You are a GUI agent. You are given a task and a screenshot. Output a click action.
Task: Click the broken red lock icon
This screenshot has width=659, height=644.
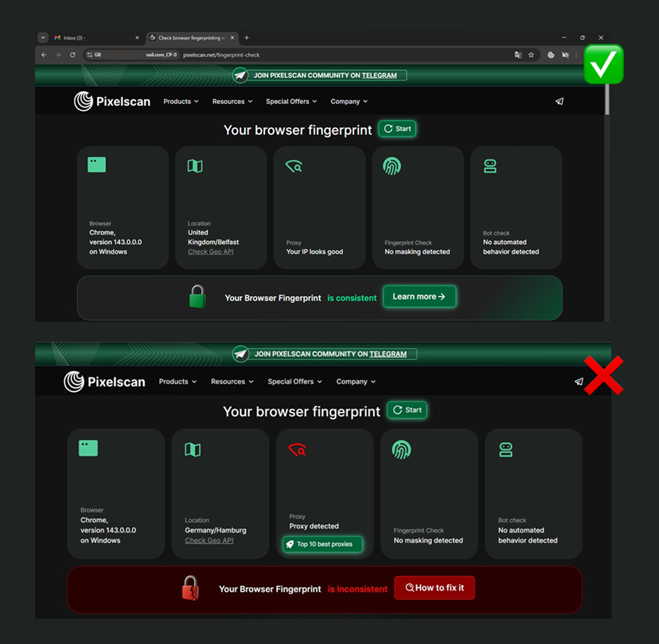(x=190, y=588)
